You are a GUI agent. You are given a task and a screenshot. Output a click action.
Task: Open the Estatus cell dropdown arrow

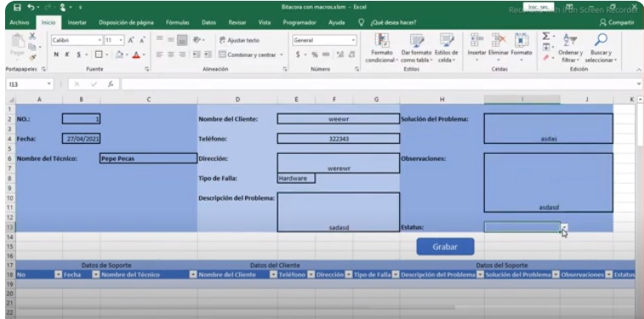coord(564,227)
